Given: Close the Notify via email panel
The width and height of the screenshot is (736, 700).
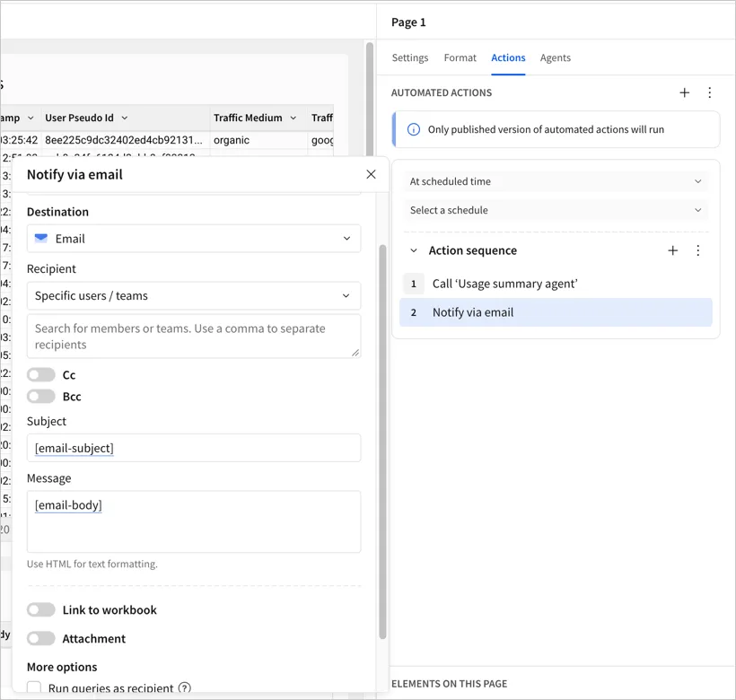Looking at the screenshot, I should tap(371, 174).
